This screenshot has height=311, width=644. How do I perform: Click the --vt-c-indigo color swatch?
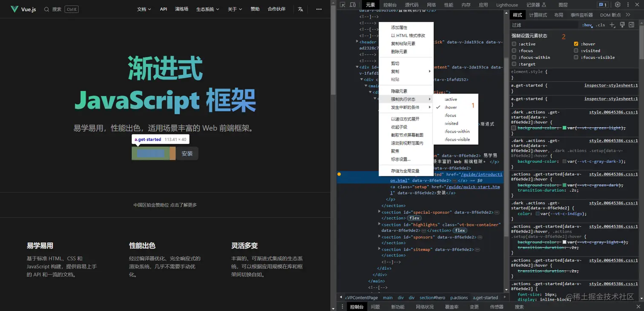[x=538, y=214]
